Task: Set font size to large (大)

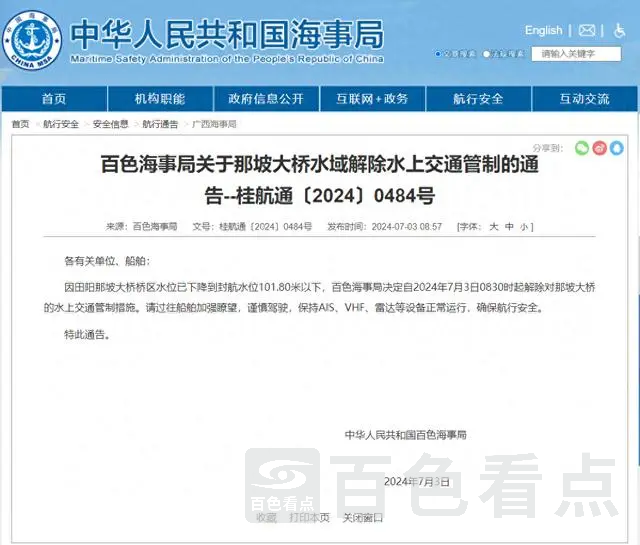Action: pyautogui.click(x=493, y=227)
